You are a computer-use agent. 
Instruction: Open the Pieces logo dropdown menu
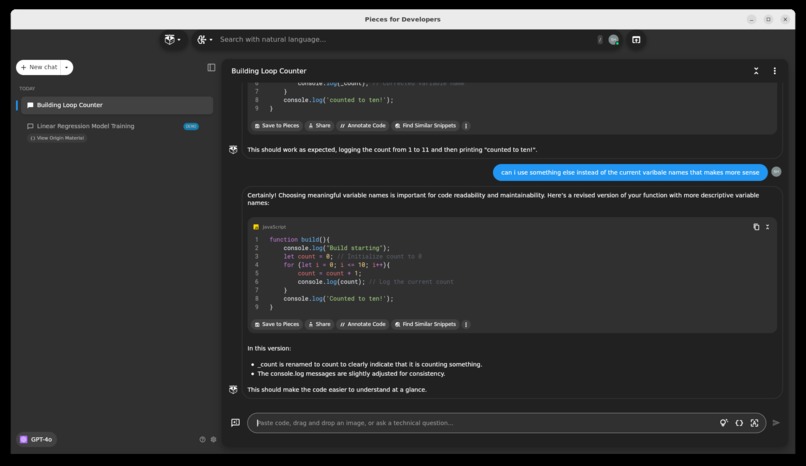click(172, 40)
